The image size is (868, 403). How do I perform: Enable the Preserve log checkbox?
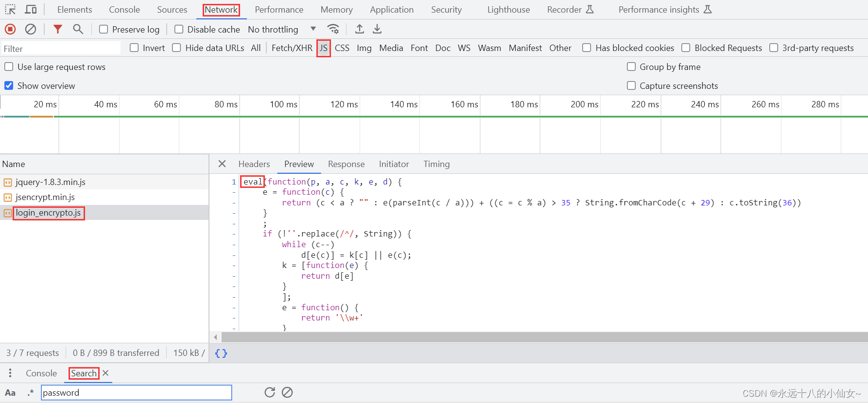tap(104, 30)
